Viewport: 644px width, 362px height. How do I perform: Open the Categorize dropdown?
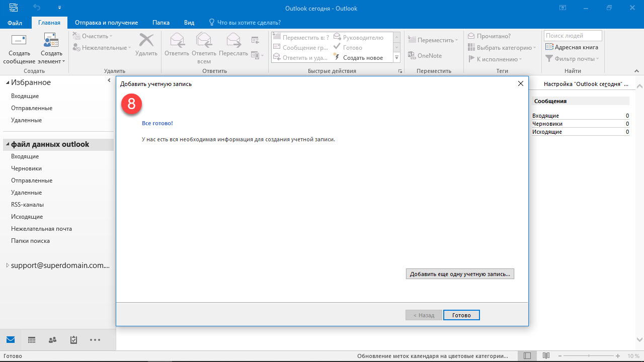click(x=502, y=48)
